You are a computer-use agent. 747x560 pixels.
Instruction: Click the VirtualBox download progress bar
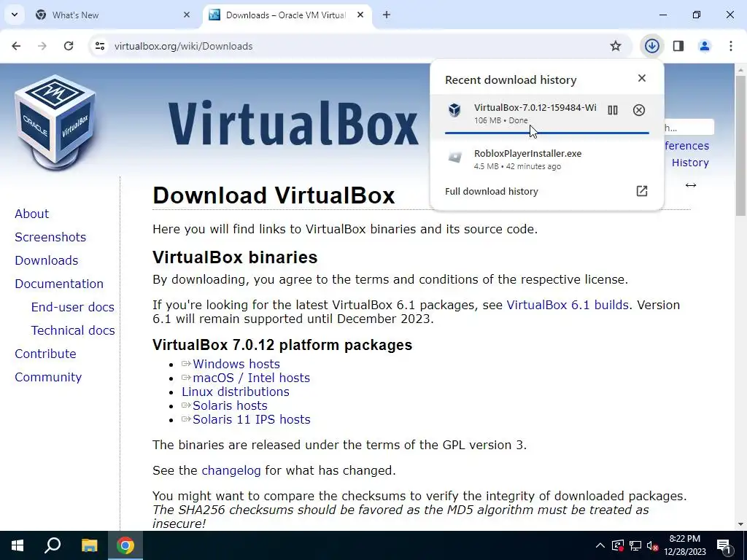547,133
